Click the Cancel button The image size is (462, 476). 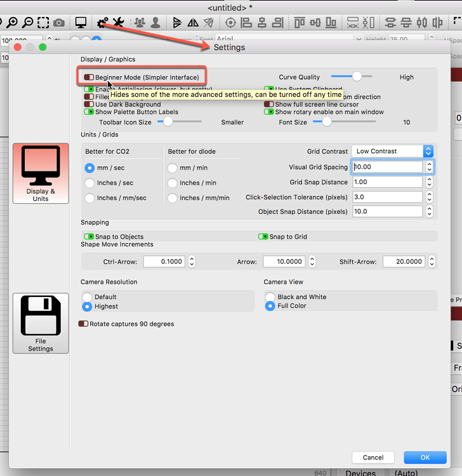[373, 457]
